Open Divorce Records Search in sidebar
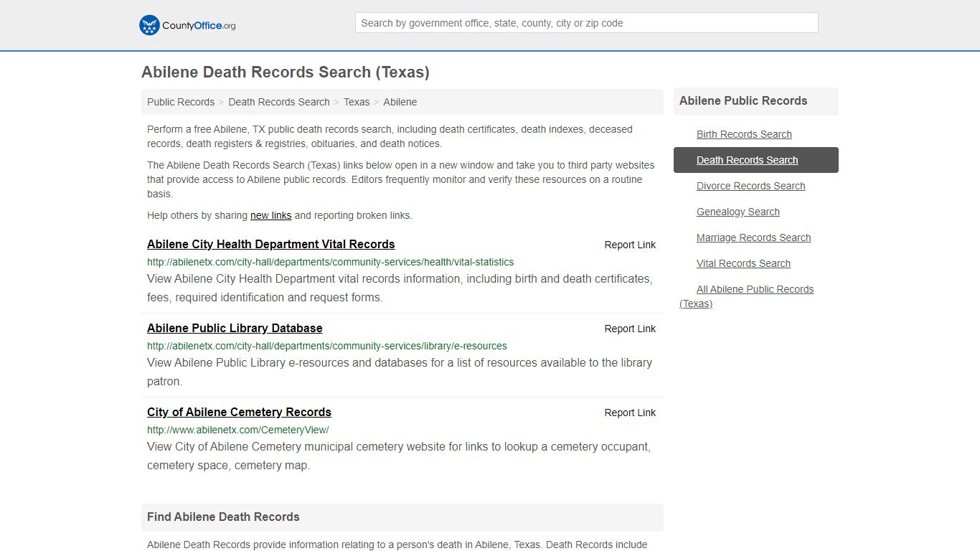Viewport: 980px width, 551px height. [x=750, y=186]
